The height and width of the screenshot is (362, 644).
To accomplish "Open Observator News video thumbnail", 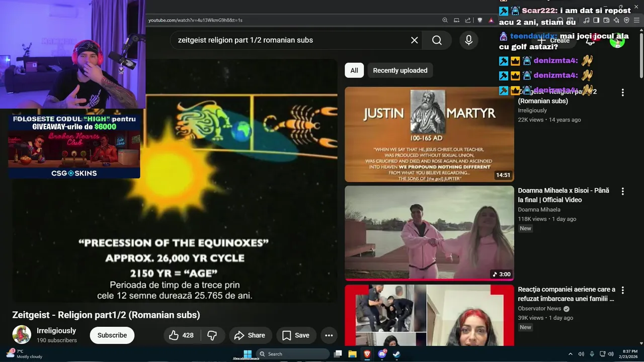I will click(429, 315).
